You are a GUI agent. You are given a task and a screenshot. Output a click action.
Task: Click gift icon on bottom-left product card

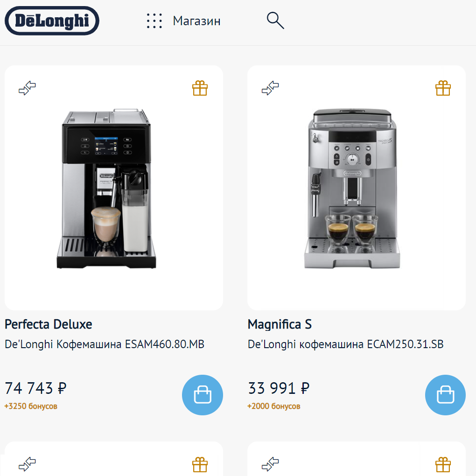point(200,464)
